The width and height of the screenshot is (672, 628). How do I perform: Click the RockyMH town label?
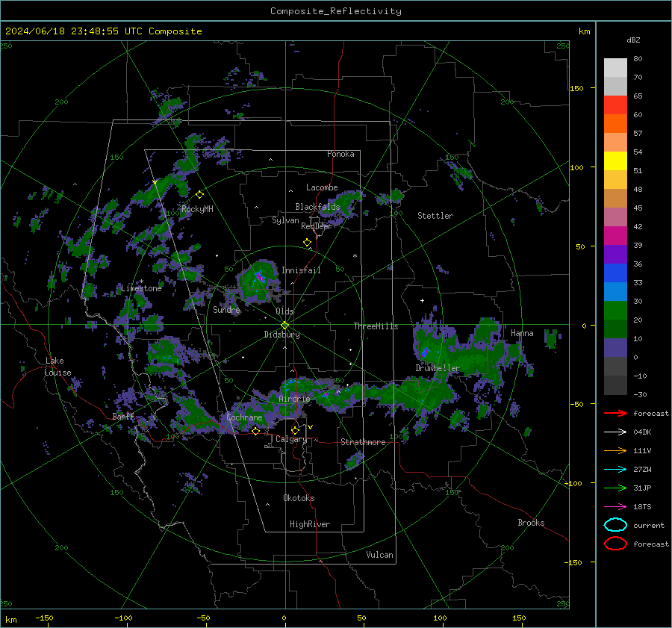(197, 209)
